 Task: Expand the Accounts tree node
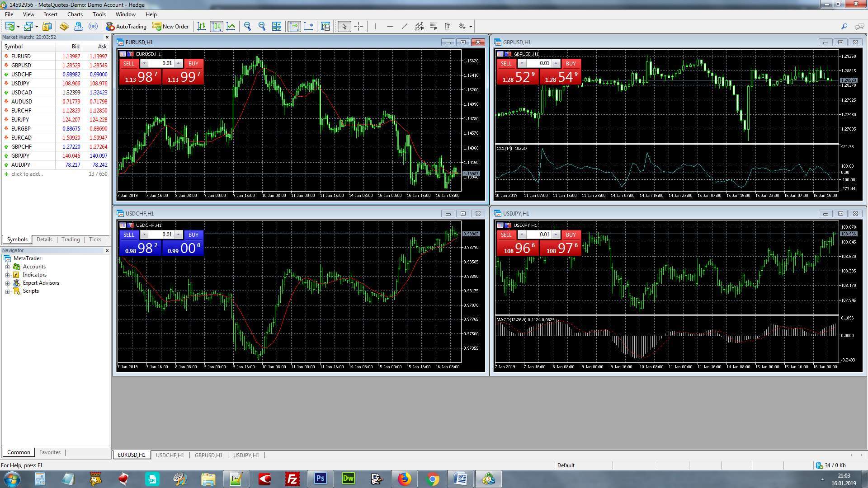coord(7,267)
